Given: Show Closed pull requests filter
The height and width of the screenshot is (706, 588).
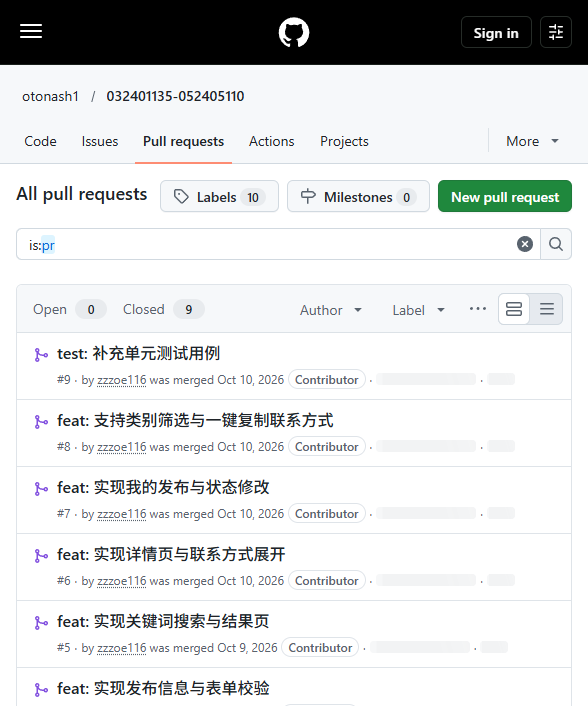Looking at the screenshot, I should point(163,309).
